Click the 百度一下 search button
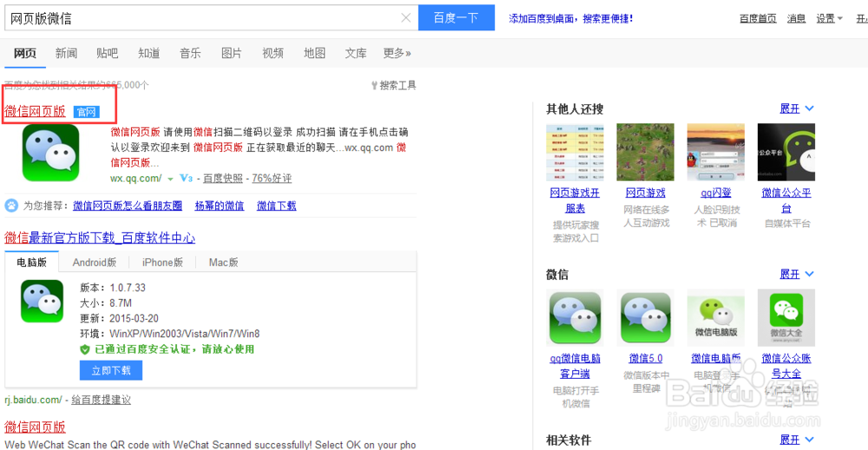 (457, 17)
